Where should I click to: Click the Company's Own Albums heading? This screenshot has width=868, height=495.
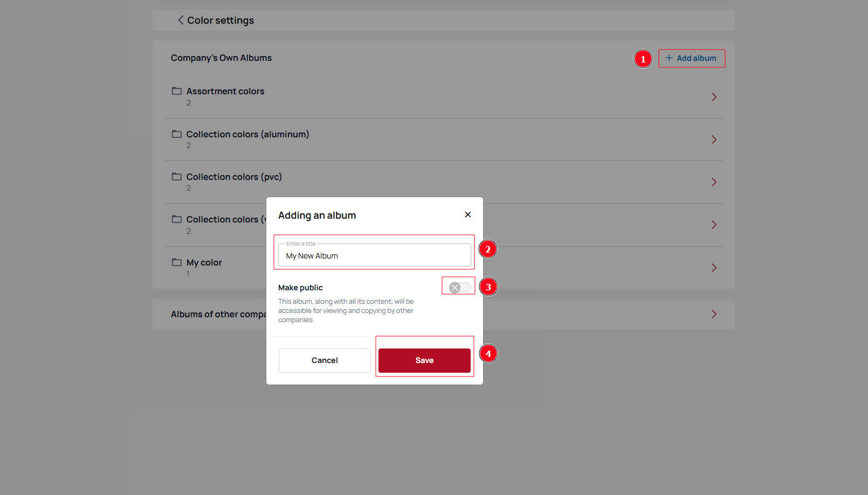coord(221,58)
